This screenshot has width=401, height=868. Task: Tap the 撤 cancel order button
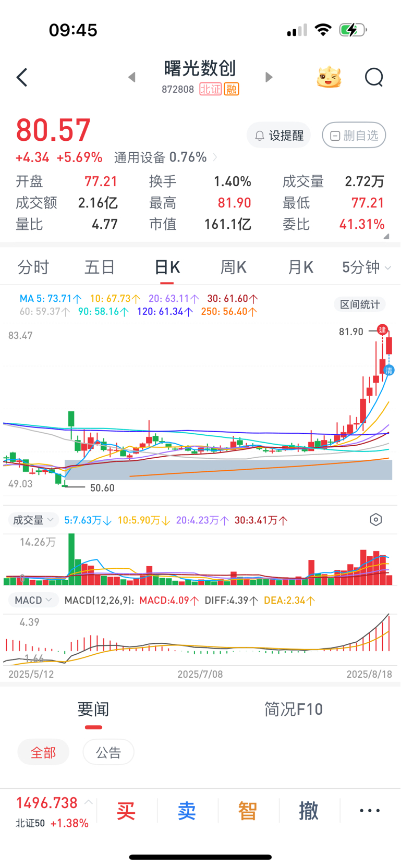coord(309,811)
